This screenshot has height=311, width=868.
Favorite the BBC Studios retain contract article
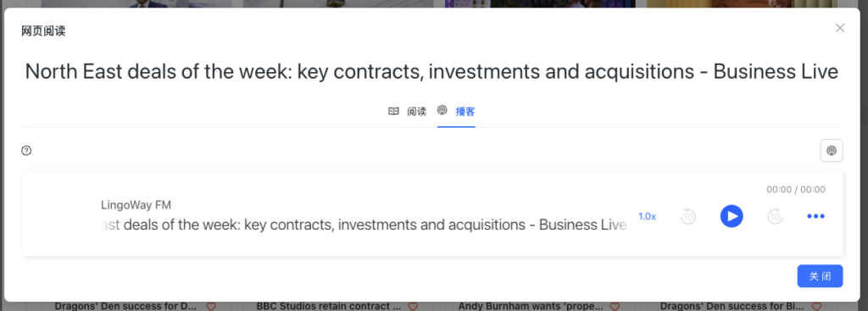pos(413,306)
